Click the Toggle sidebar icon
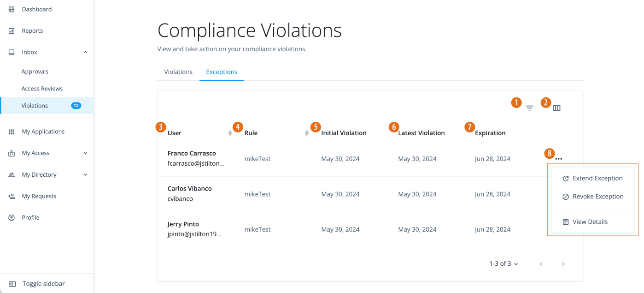The height and width of the screenshot is (293, 644). (x=11, y=283)
